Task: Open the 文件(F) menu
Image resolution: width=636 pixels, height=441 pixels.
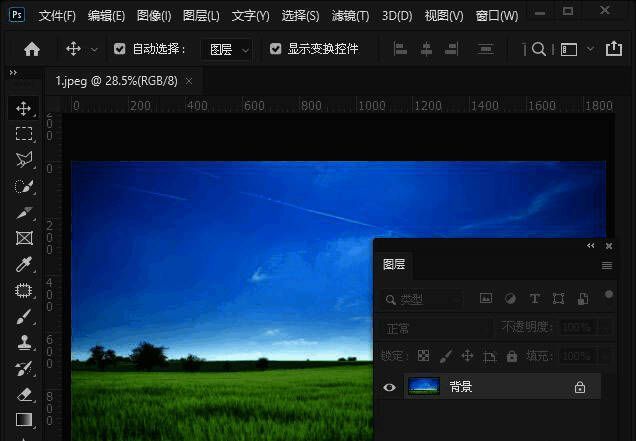Action: (57, 15)
